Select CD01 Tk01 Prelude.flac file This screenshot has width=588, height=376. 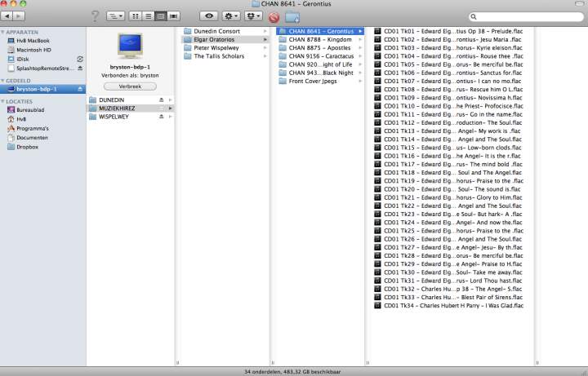[452, 31]
